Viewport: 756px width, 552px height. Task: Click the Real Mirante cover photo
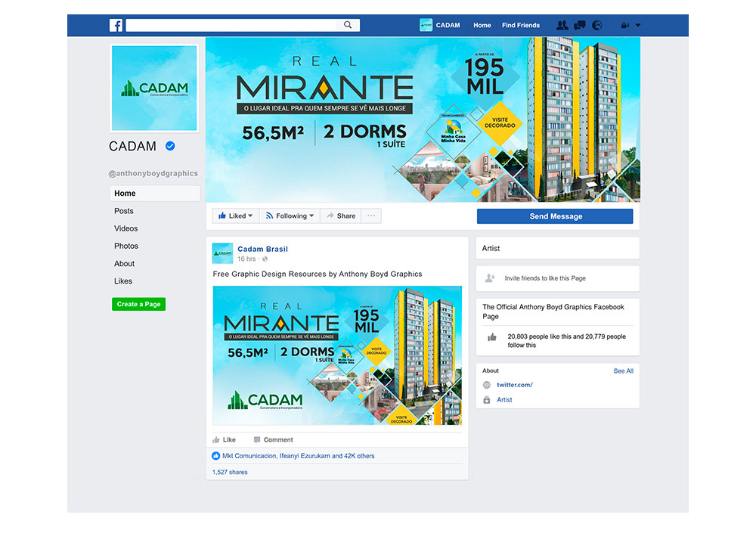[x=423, y=119]
